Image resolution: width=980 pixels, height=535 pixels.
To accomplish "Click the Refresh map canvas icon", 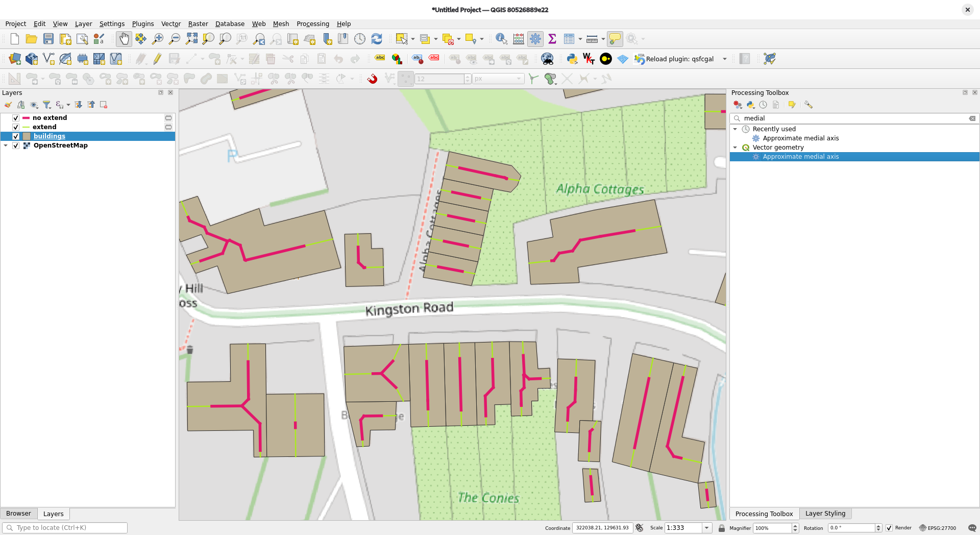I will pyautogui.click(x=377, y=39).
